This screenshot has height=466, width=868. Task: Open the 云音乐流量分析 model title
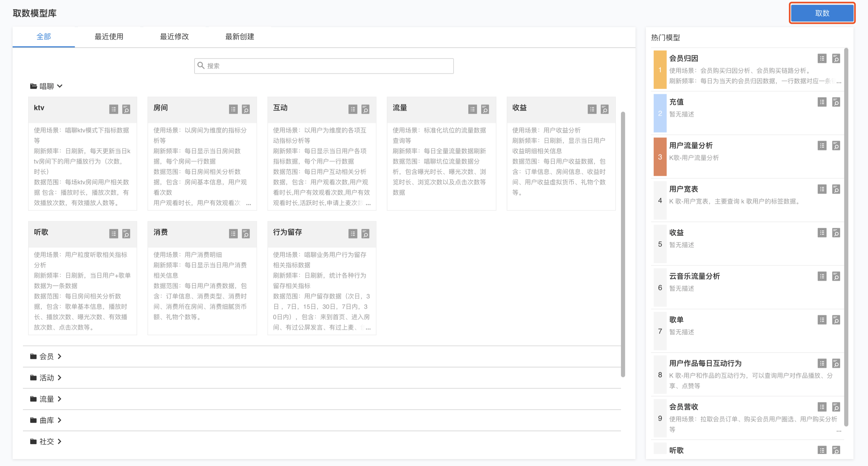[695, 276]
